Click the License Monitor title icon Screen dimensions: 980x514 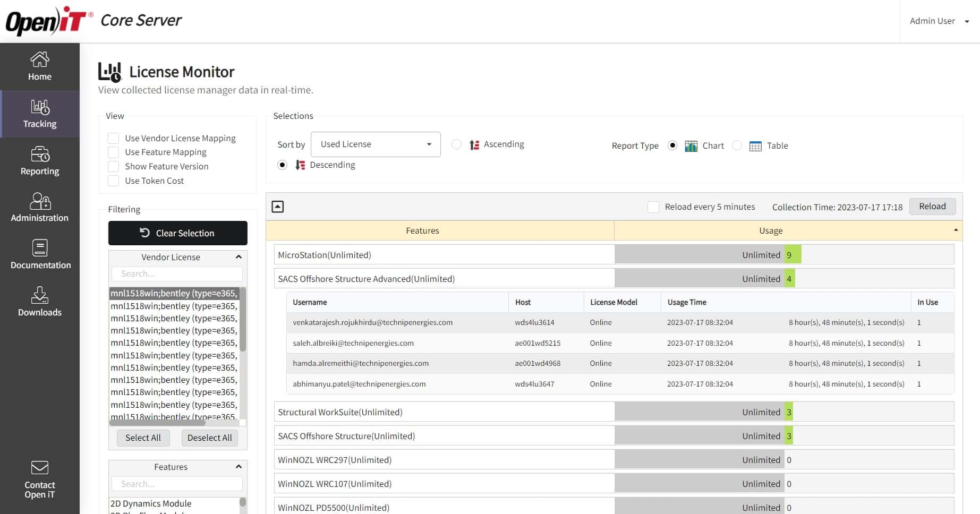tap(110, 72)
